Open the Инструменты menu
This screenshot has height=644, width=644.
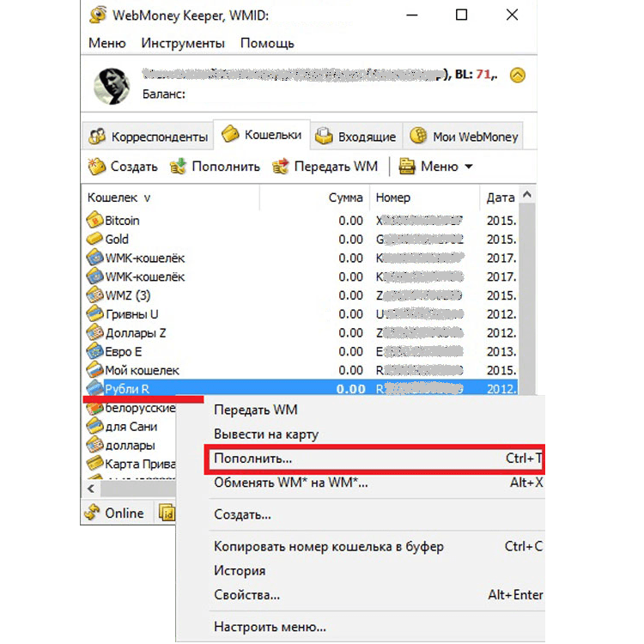(183, 43)
